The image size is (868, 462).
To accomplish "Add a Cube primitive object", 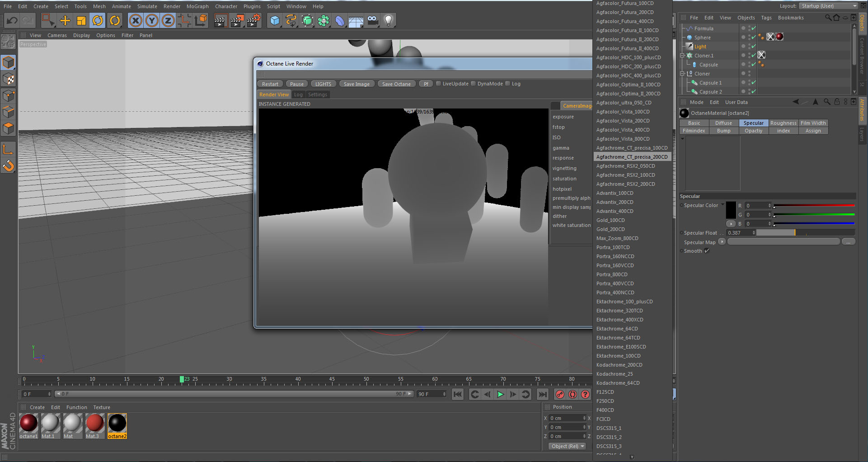I will click(x=275, y=20).
